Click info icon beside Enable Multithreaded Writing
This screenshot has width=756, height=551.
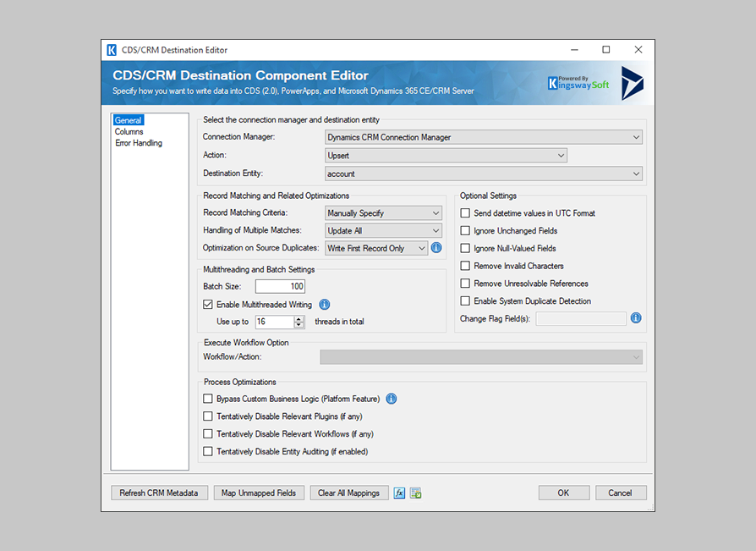[x=324, y=304]
